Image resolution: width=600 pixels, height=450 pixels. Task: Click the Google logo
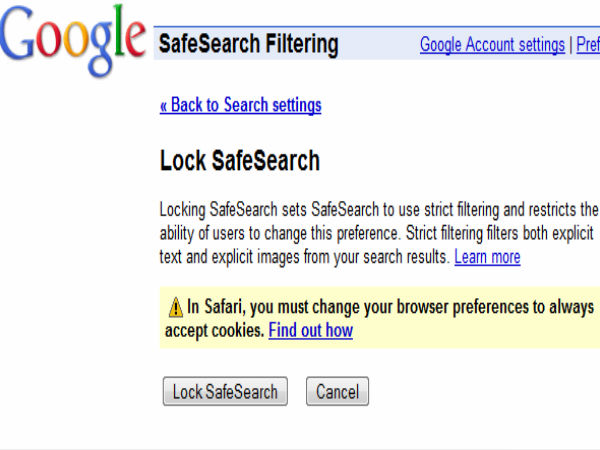pos(72,40)
